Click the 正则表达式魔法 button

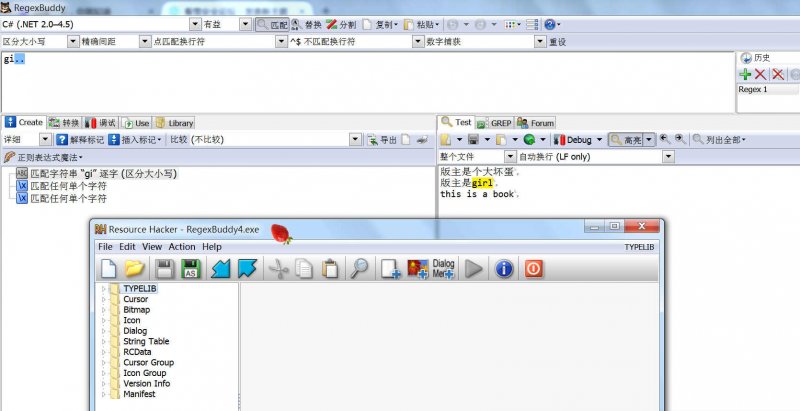(x=43, y=158)
